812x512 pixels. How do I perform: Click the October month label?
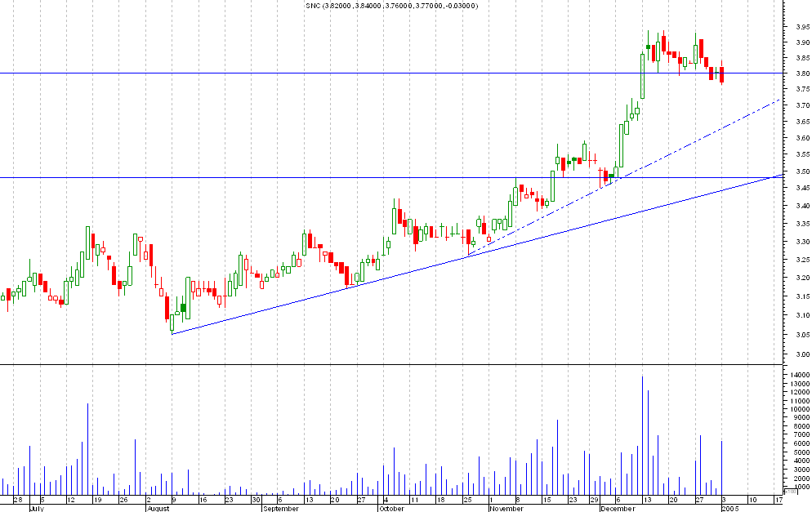391,509
